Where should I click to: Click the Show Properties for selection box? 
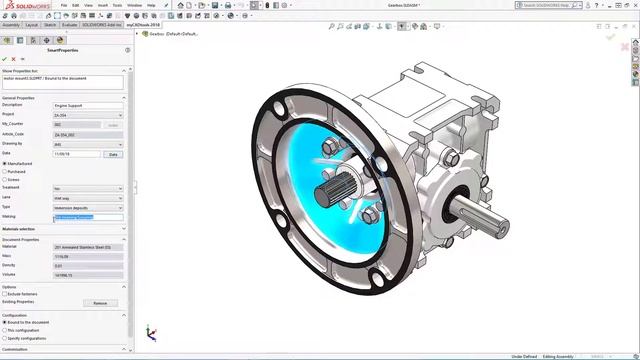pyautogui.click(x=62, y=82)
